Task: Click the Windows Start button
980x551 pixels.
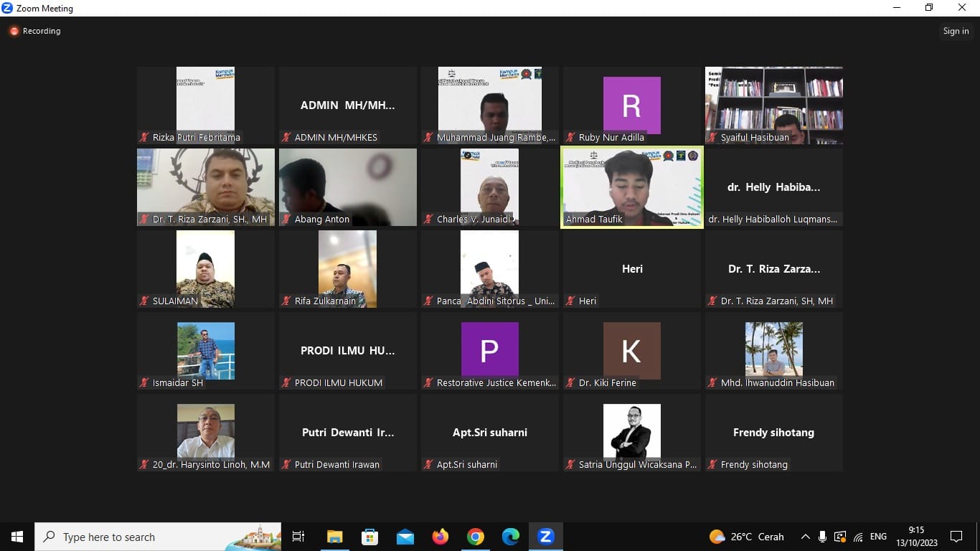Action: [x=17, y=537]
